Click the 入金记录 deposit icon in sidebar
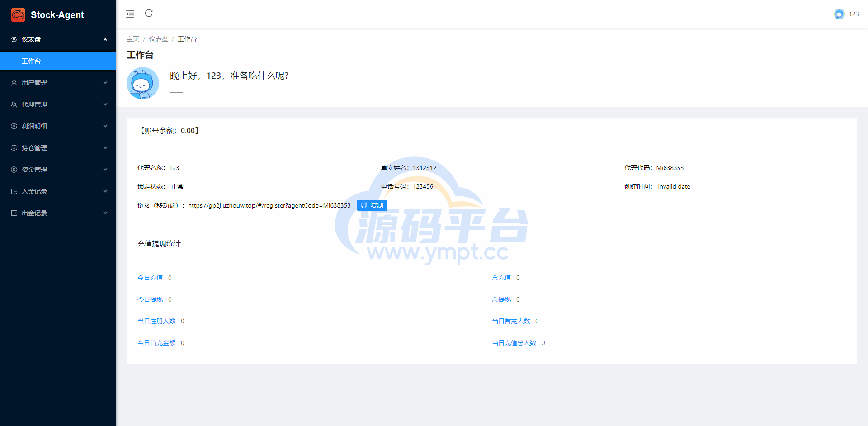 [x=14, y=191]
